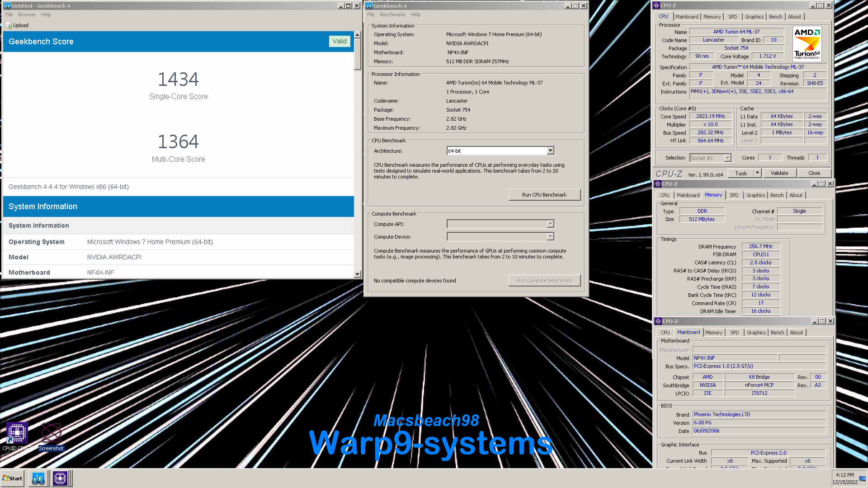This screenshot has height=488, width=868.
Task: Click the Tools button in CPU-Z
Action: coord(741,173)
